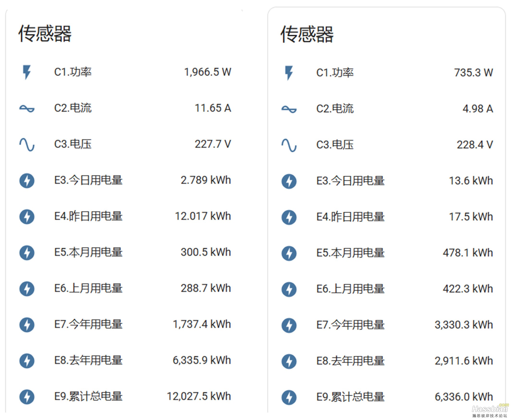Click E8.去年用电量 label in left card
The height and width of the screenshot is (420, 514).
[88, 360]
